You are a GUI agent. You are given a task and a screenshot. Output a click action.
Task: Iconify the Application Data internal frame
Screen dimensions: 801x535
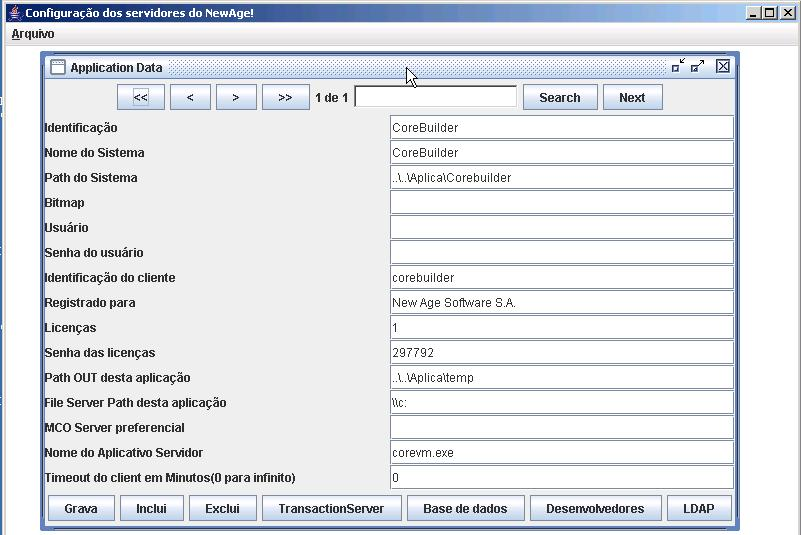click(678, 66)
